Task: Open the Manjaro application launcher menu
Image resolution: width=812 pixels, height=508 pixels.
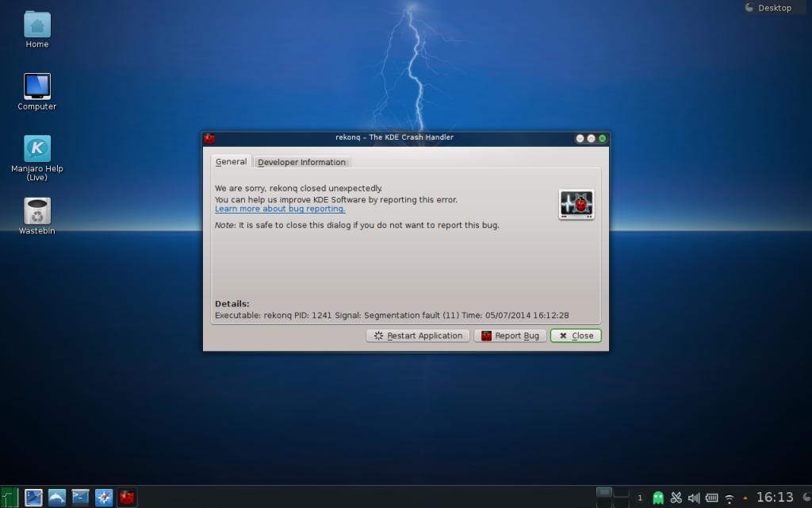Action: pos(10,498)
